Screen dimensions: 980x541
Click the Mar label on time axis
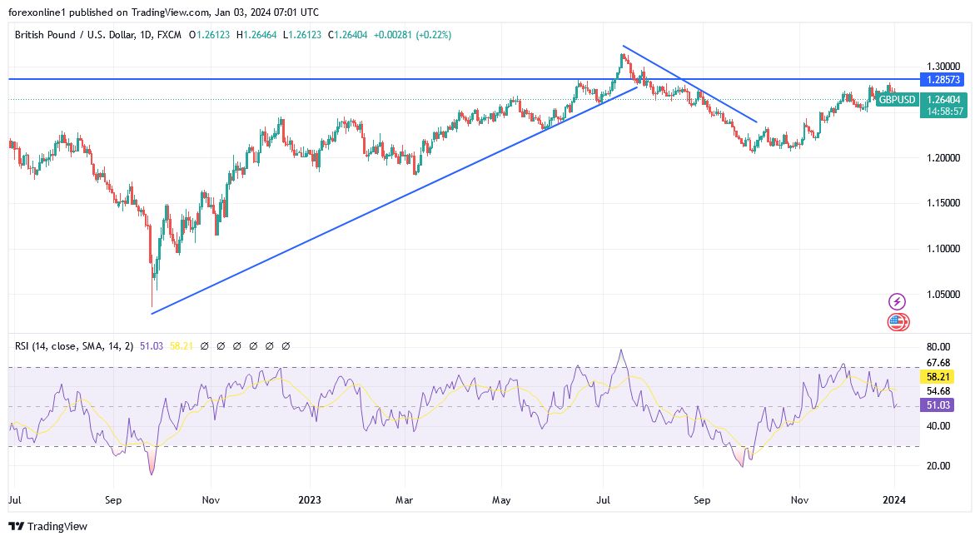coord(405,499)
